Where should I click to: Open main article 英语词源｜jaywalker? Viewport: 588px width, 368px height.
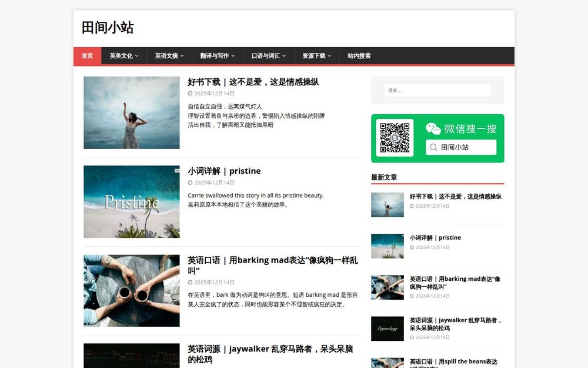tap(270, 354)
